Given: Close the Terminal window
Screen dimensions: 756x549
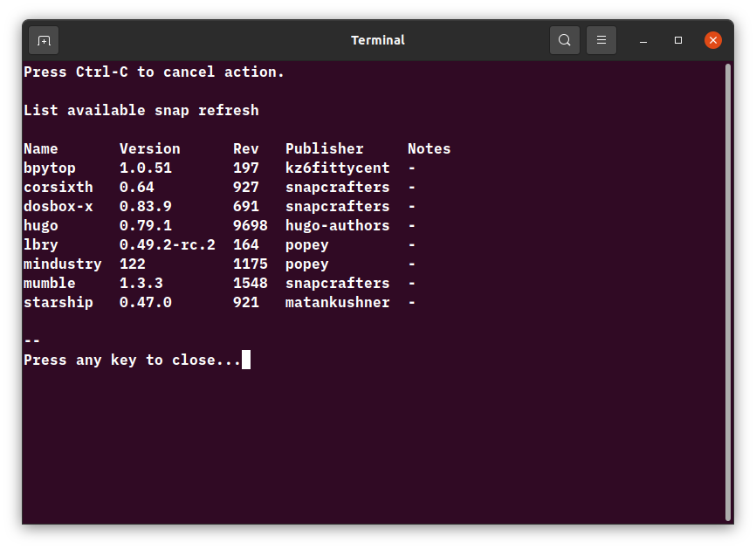Looking at the screenshot, I should [712, 40].
